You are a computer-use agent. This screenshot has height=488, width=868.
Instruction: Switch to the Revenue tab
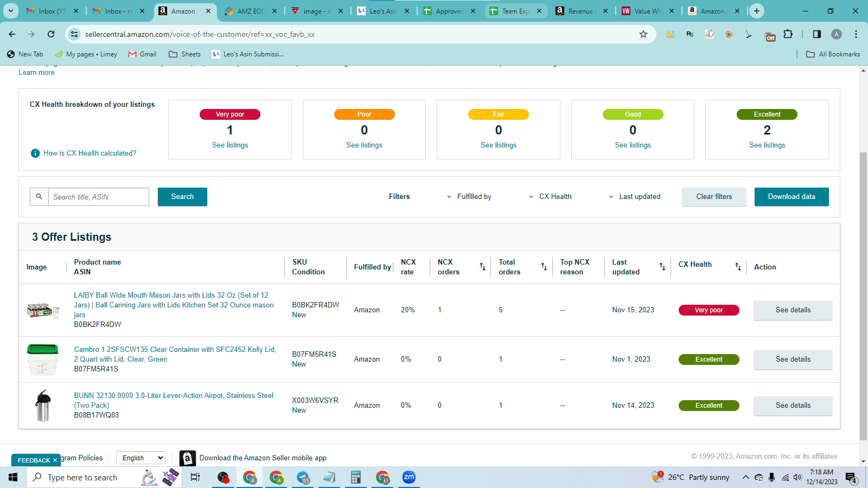[582, 11]
